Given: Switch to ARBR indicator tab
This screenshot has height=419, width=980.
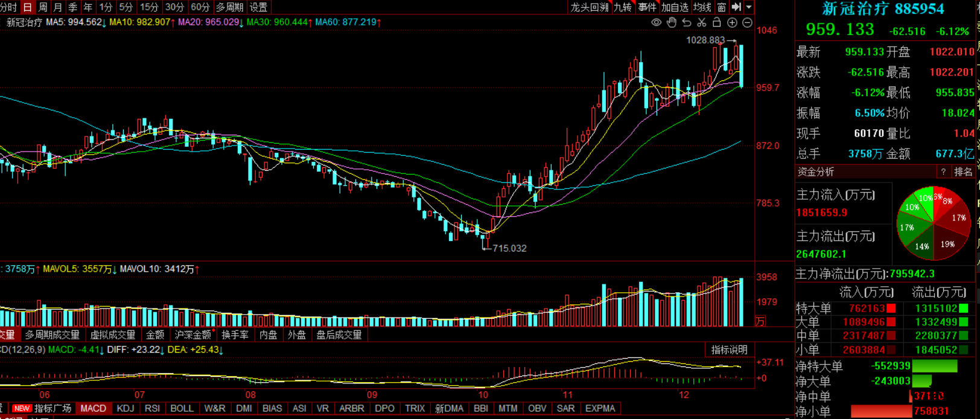Looking at the screenshot, I should click(x=352, y=409).
